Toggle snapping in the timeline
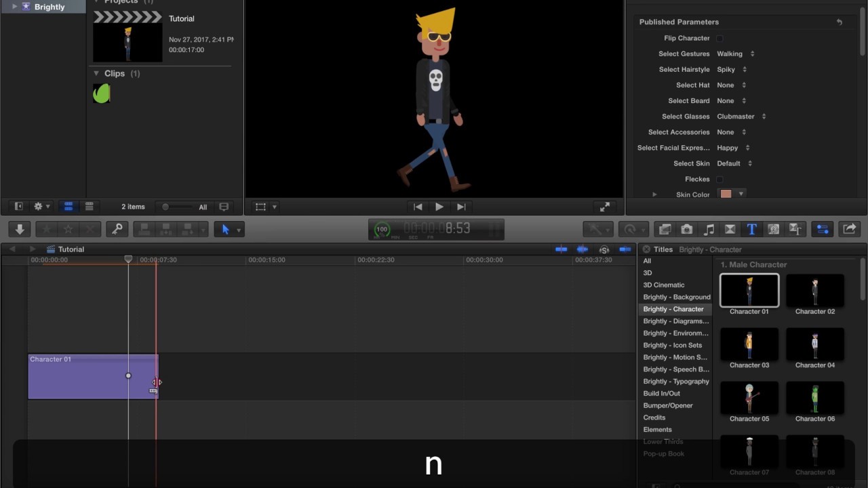The width and height of the screenshot is (868, 488). pos(625,249)
